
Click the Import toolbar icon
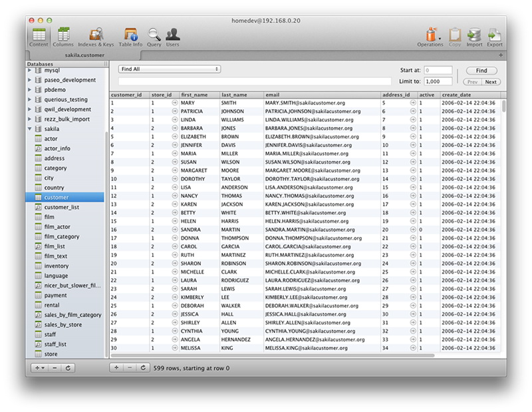(474, 35)
